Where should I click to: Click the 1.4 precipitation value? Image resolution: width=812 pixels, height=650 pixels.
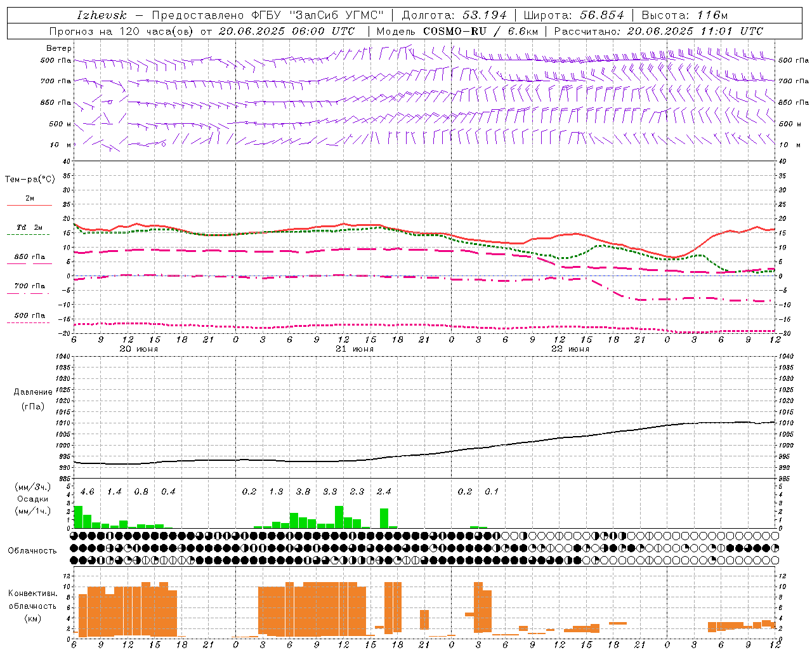[114, 491]
